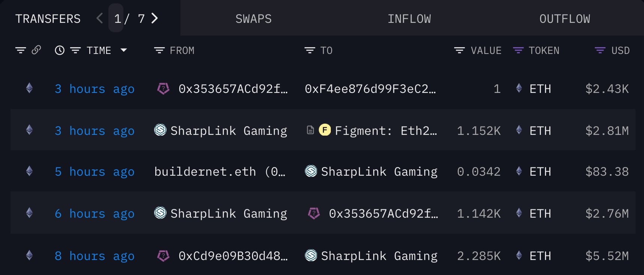Go to previous transfers page
Viewport: 644px width, 275px height.
pos(99,18)
